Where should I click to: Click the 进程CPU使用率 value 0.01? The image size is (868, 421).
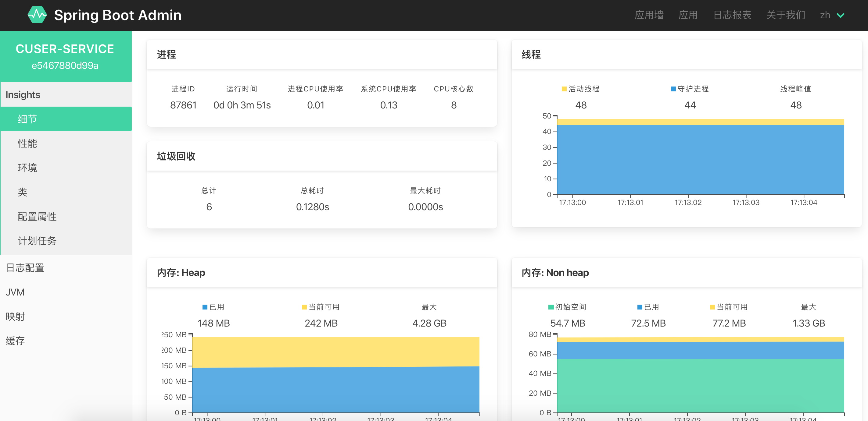coord(315,105)
